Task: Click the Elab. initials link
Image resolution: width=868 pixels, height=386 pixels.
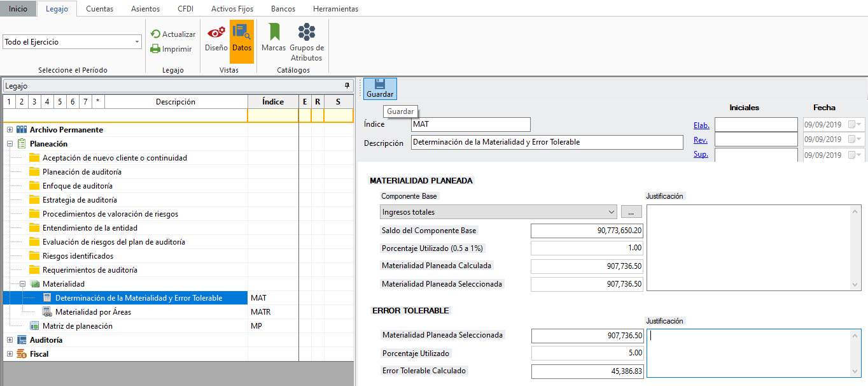Action: pos(701,125)
